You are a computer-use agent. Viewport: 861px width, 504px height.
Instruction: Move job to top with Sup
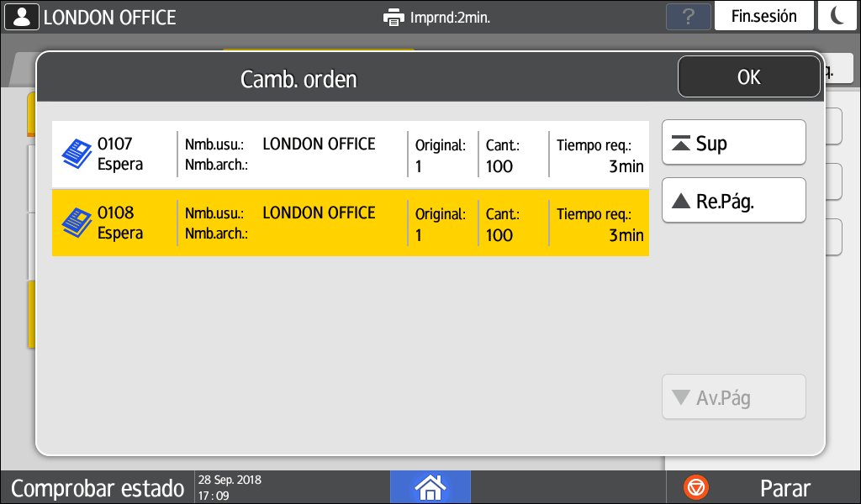click(x=733, y=143)
